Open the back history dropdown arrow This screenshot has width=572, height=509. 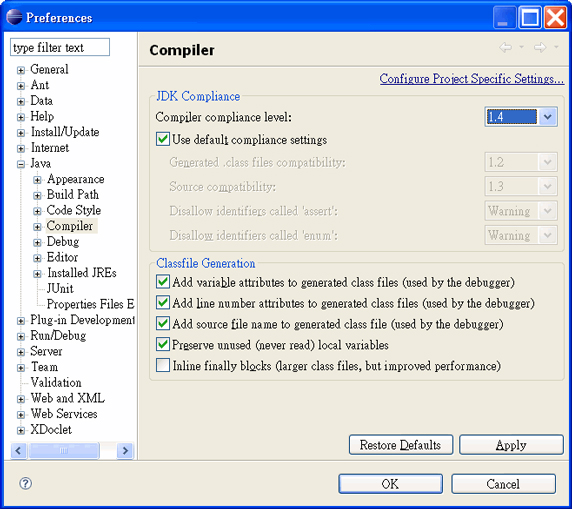click(521, 47)
